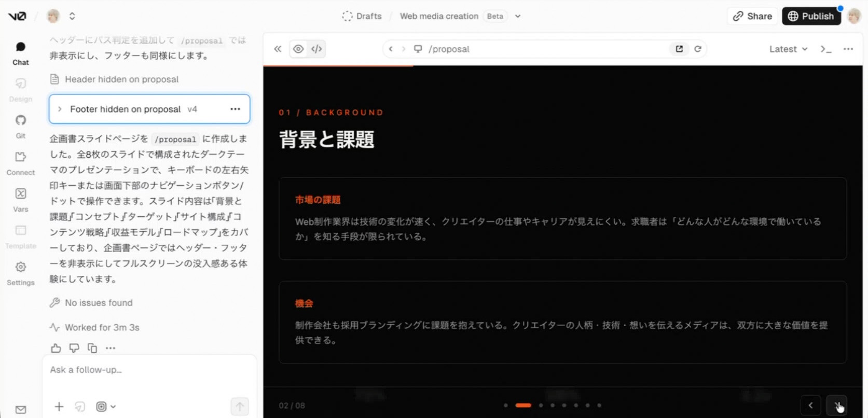Switch to code view
Image resolution: width=868 pixels, height=418 pixels.
[316, 49]
